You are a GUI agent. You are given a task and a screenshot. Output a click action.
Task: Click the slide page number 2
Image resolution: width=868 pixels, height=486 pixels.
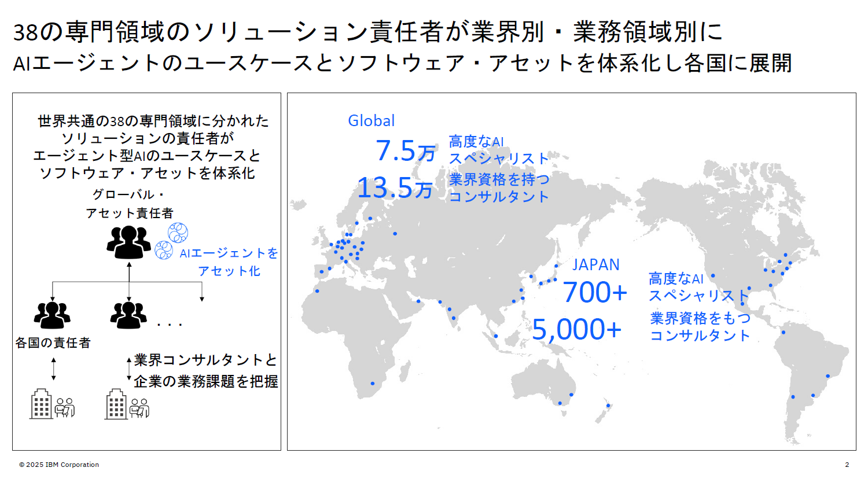coord(847,465)
